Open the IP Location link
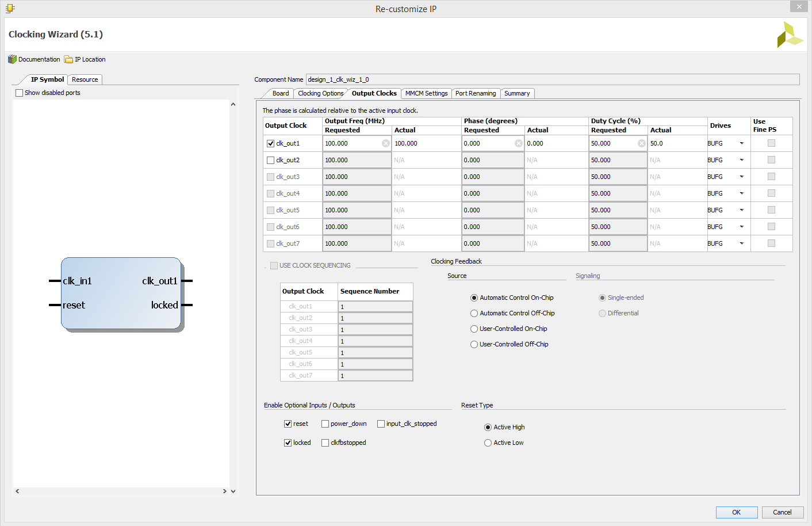This screenshot has height=526, width=812. 90,59
